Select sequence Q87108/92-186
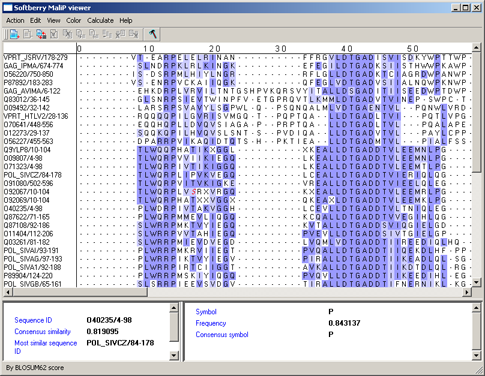 click(27, 225)
